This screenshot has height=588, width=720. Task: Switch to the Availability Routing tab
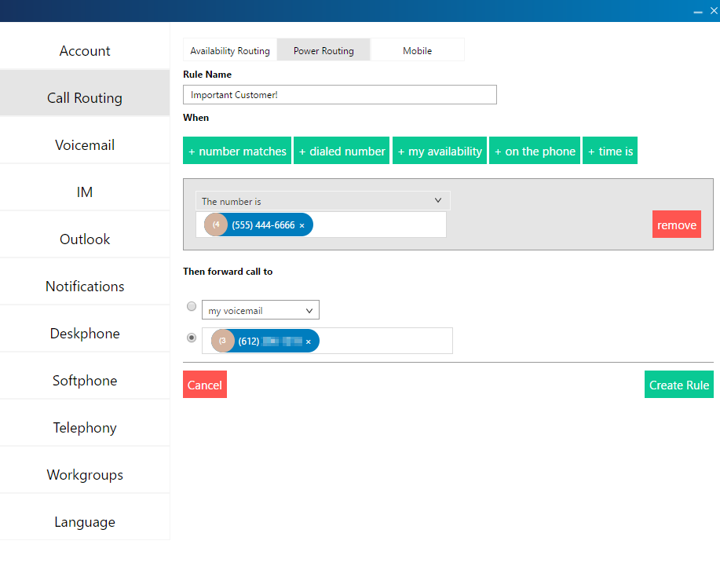pyautogui.click(x=230, y=50)
